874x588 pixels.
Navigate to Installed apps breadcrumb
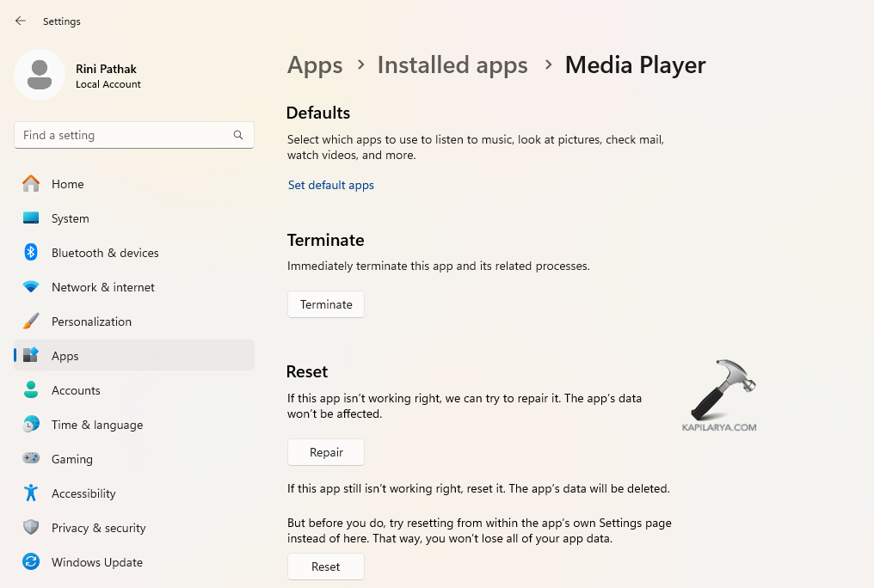tap(452, 65)
